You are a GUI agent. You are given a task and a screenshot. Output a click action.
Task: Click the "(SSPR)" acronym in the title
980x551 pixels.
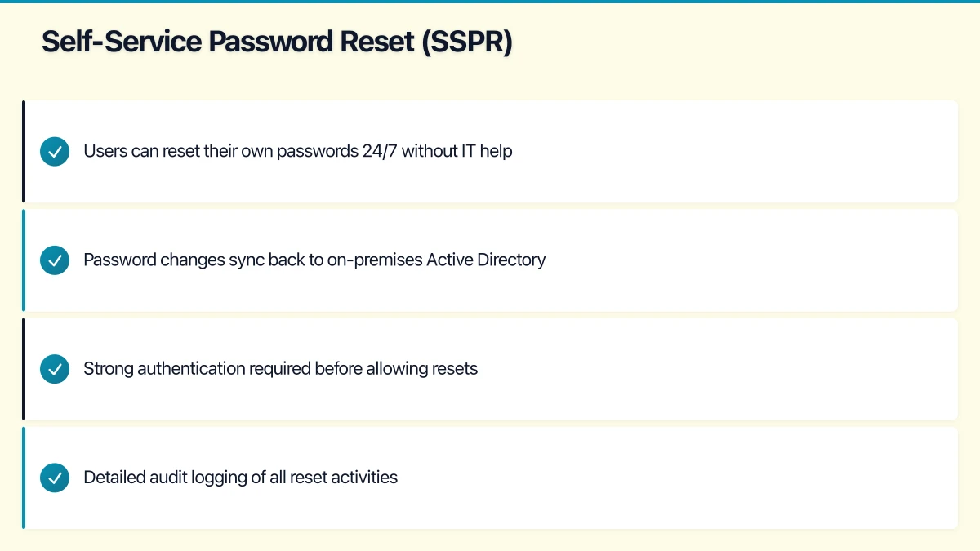[x=466, y=42]
